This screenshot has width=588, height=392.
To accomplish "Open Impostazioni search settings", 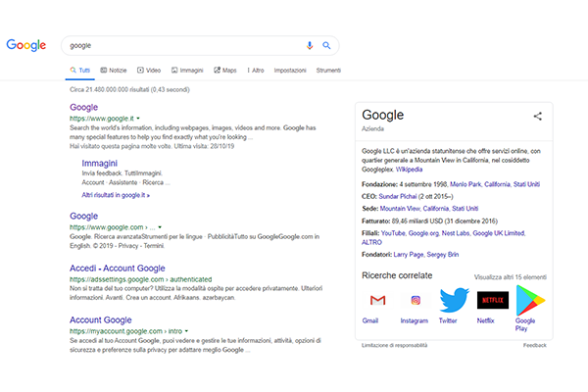I will click(x=290, y=71).
